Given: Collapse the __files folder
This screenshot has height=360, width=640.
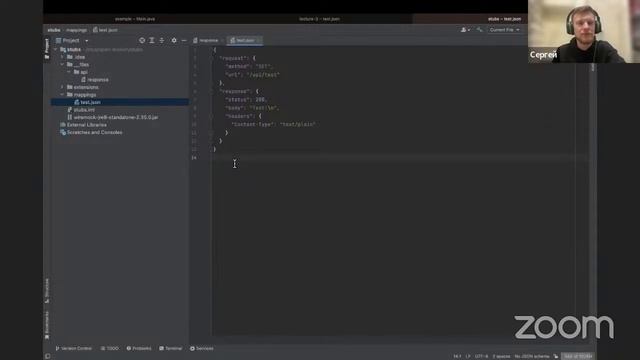Looking at the screenshot, I should click(62, 64).
